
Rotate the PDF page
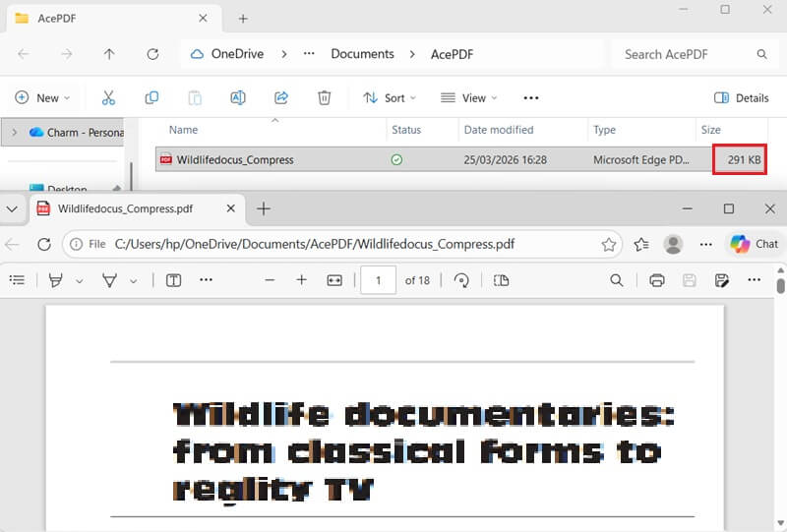click(461, 280)
